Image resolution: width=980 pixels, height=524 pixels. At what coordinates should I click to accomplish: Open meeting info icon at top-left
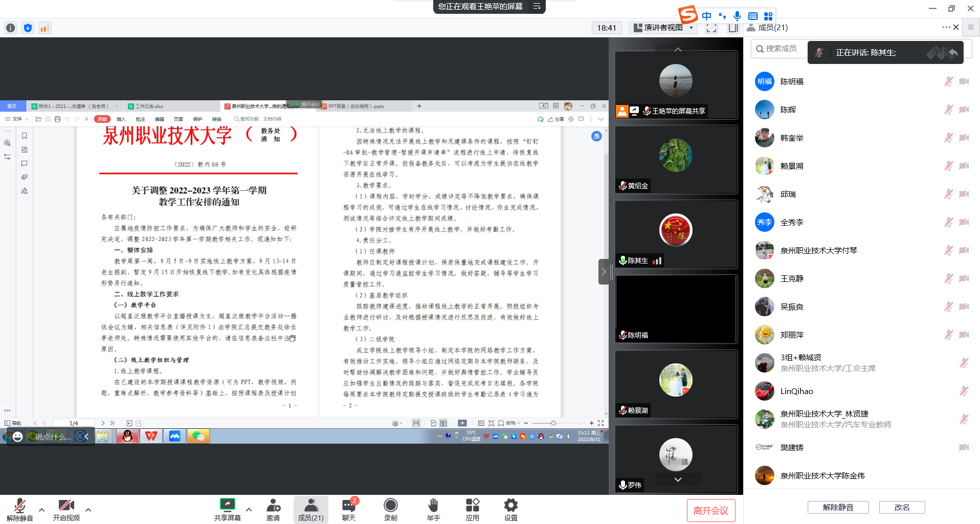pos(10,28)
